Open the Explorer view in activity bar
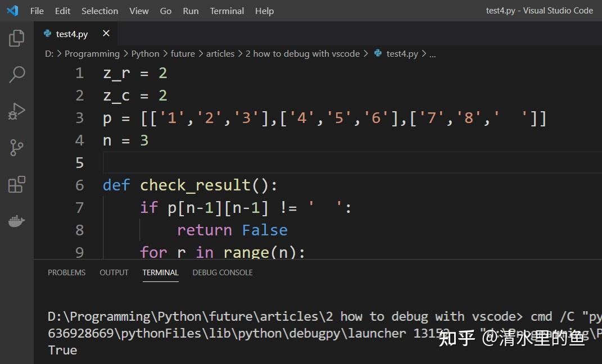602x364 pixels. pyautogui.click(x=16, y=38)
